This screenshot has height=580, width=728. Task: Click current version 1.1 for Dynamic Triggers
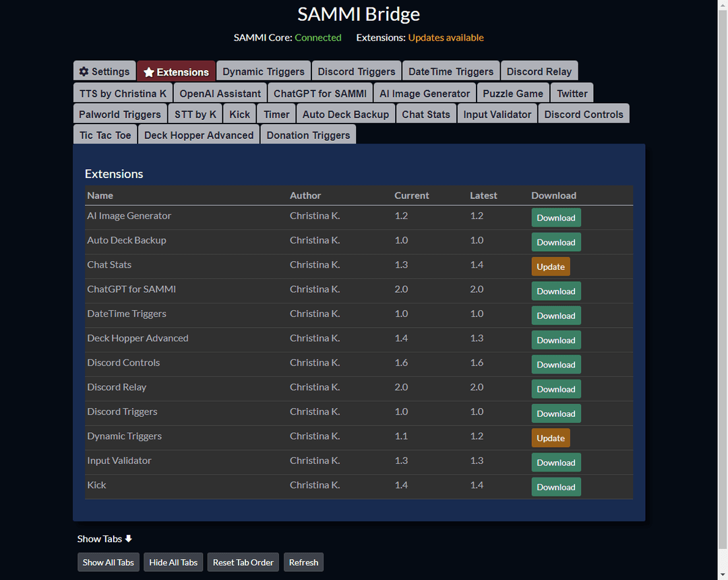coord(401,436)
